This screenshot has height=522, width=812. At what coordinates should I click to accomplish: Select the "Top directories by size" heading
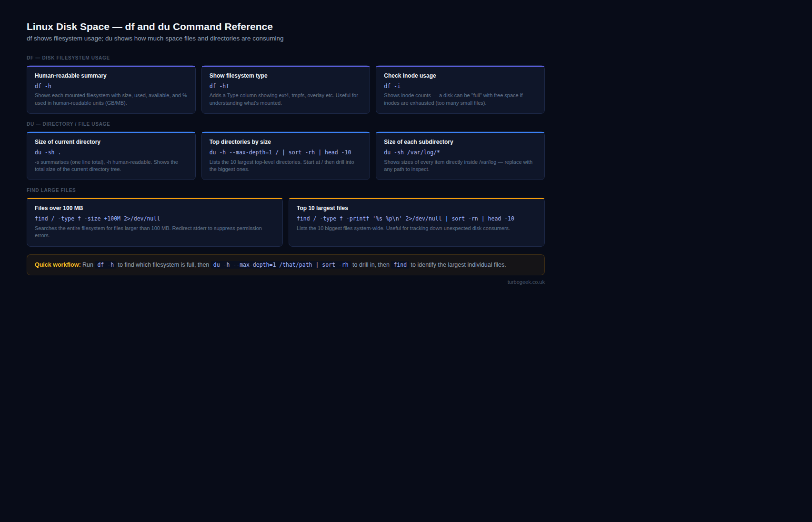pos(240,142)
